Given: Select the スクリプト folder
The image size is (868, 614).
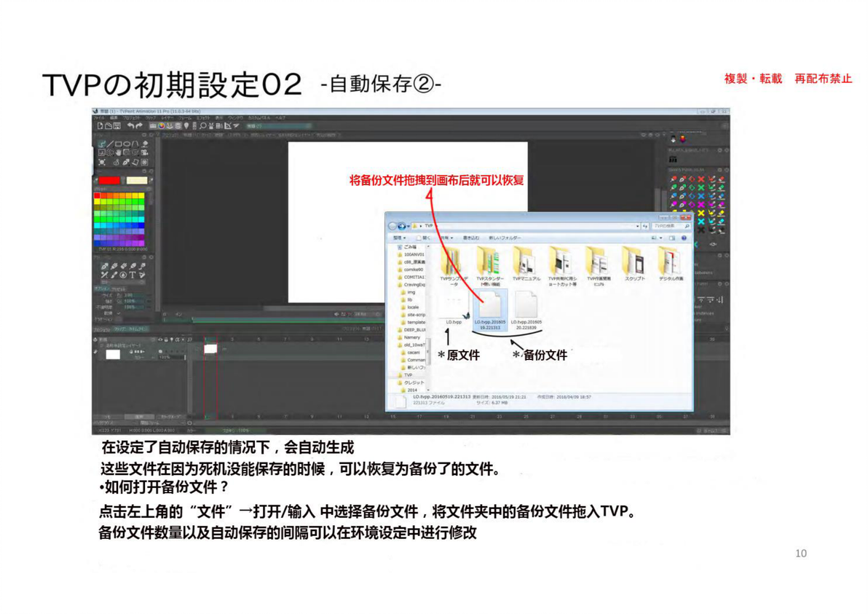Looking at the screenshot, I should [634, 264].
